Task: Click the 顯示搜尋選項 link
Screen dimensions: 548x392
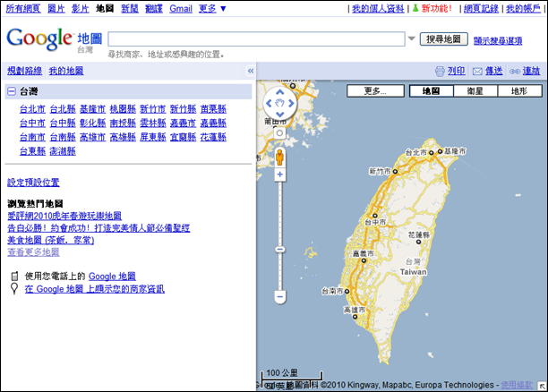Action: [x=498, y=40]
